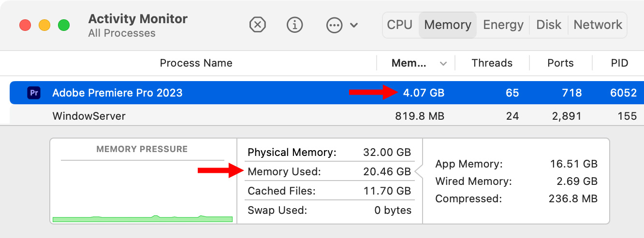This screenshot has height=238, width=644.
Task: Sort by the Ports column header
Action: point(560,63)
